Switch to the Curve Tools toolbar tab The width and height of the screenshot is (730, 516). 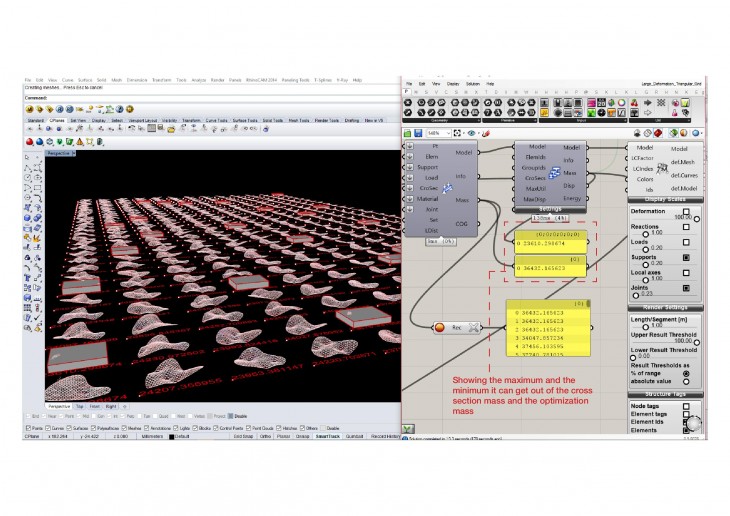click(x=216, y=119)
